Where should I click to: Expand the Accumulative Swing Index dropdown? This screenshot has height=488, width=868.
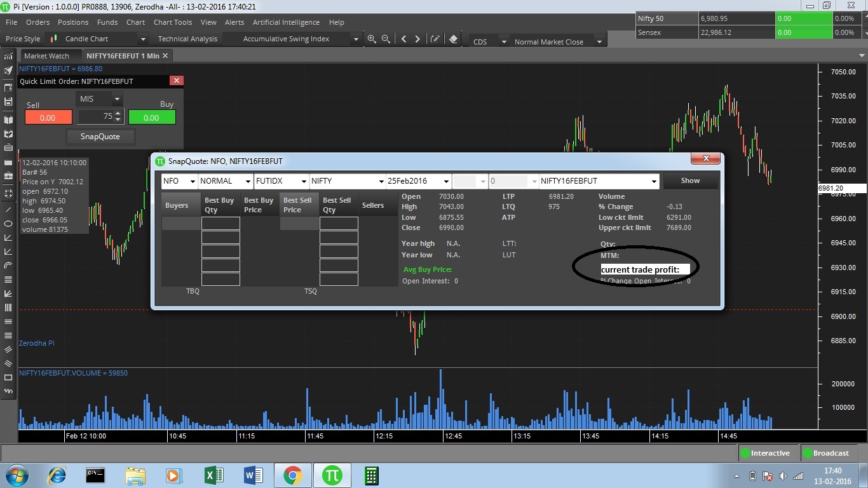click(x=356, y=39)
